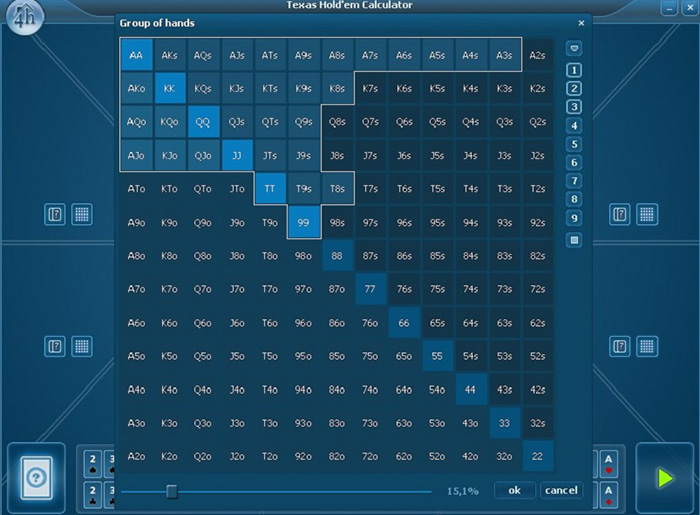Toggle the JJ pocket pair cell

click(x=237, y=155)
